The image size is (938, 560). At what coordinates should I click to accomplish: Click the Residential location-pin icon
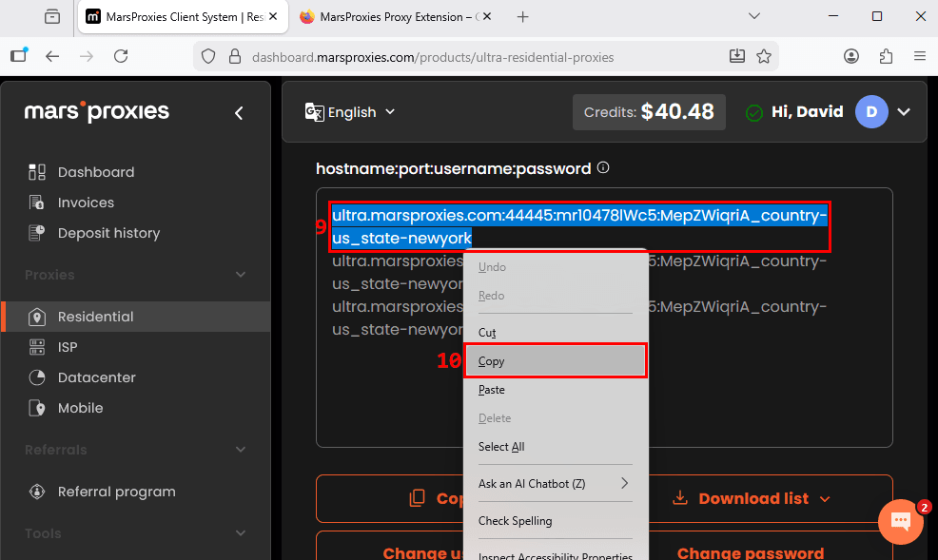[37, 317]
